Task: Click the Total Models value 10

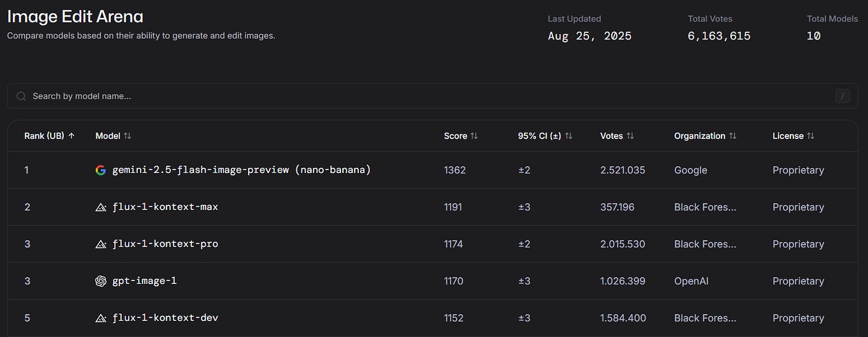Action: pyautogui.click(x=814, y=36)
